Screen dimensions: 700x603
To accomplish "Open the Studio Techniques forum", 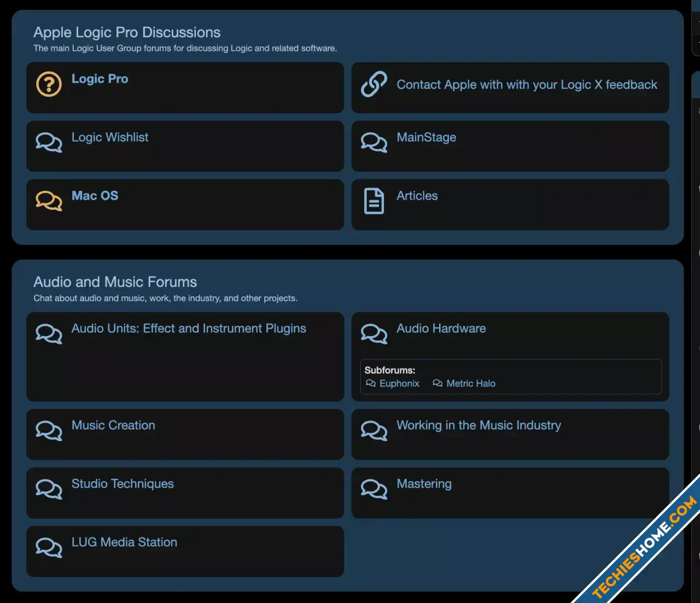I will click(x=122, y=484).
